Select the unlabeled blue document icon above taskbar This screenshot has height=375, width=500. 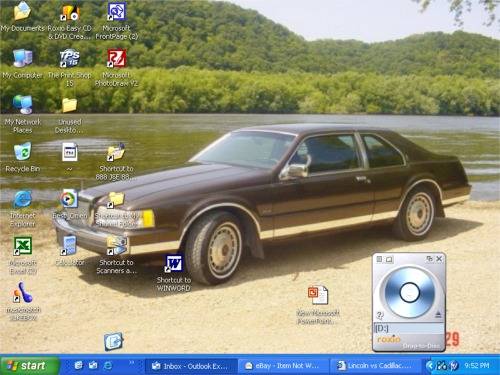coord(113,341)
